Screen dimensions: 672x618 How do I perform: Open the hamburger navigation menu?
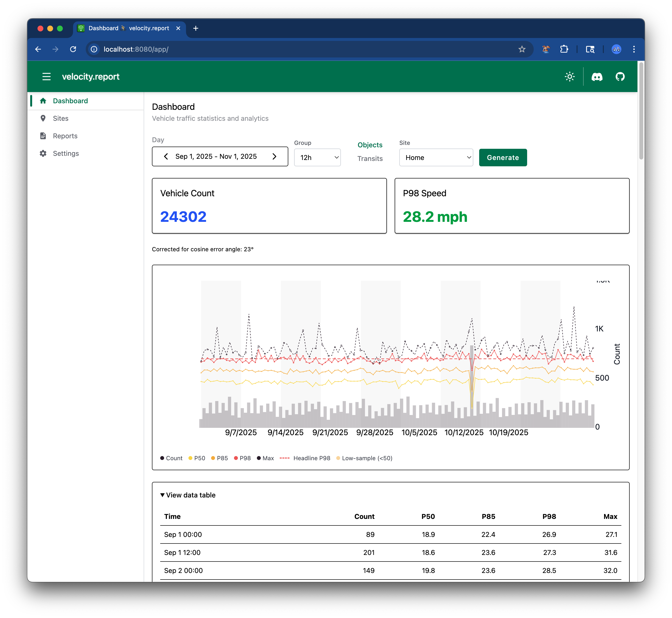click(47, 77)
